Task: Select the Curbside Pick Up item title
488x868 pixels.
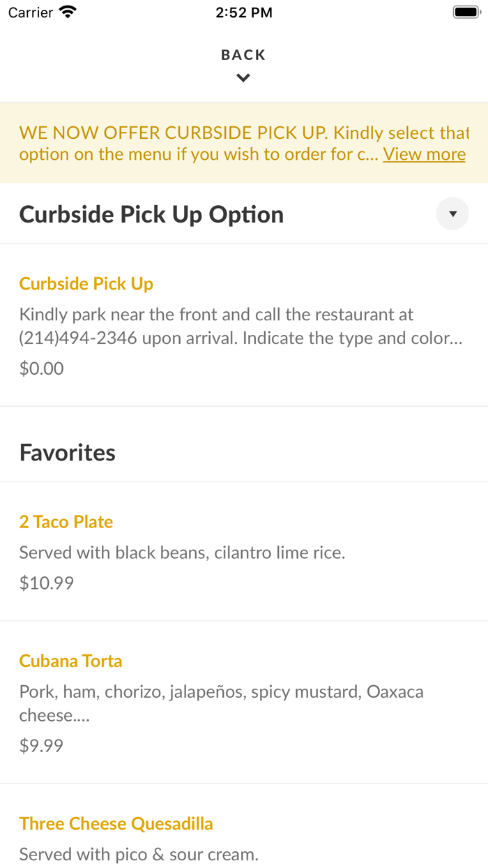Action: click(86, 284)
